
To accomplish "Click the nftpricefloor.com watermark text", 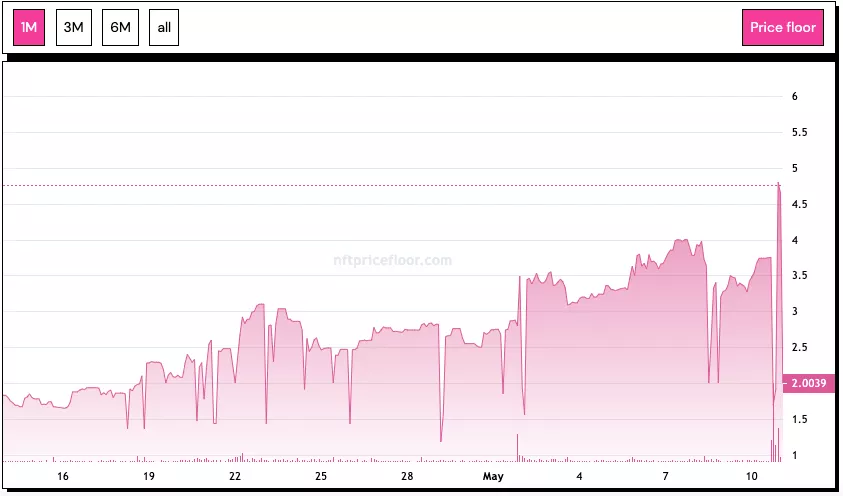I will [x=392, y=260].
